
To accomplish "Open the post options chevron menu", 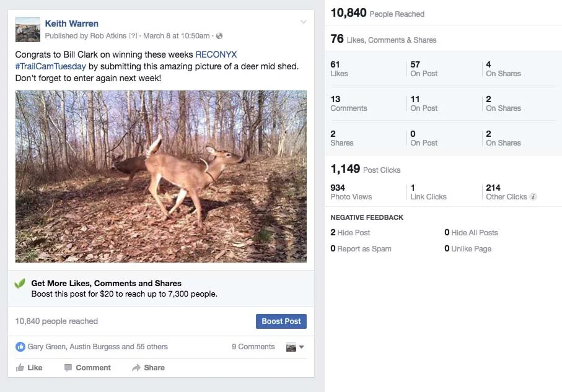I will coord(303,23).
